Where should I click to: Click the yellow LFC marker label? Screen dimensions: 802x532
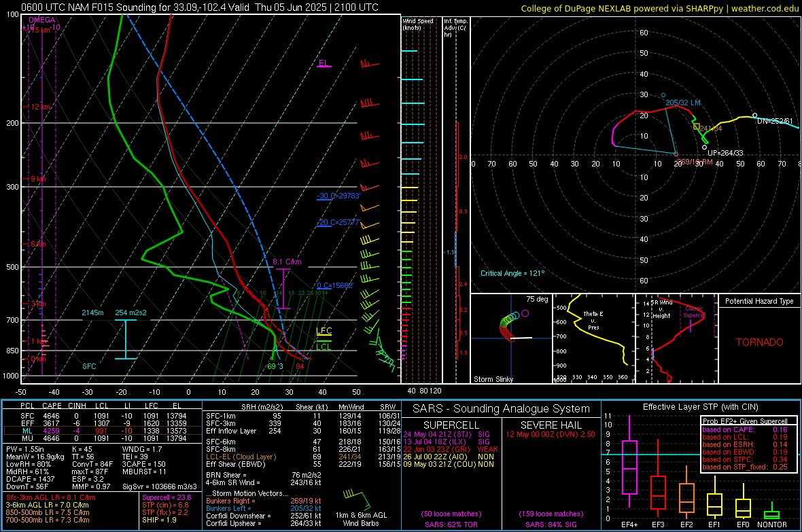[x=324, y=331]
